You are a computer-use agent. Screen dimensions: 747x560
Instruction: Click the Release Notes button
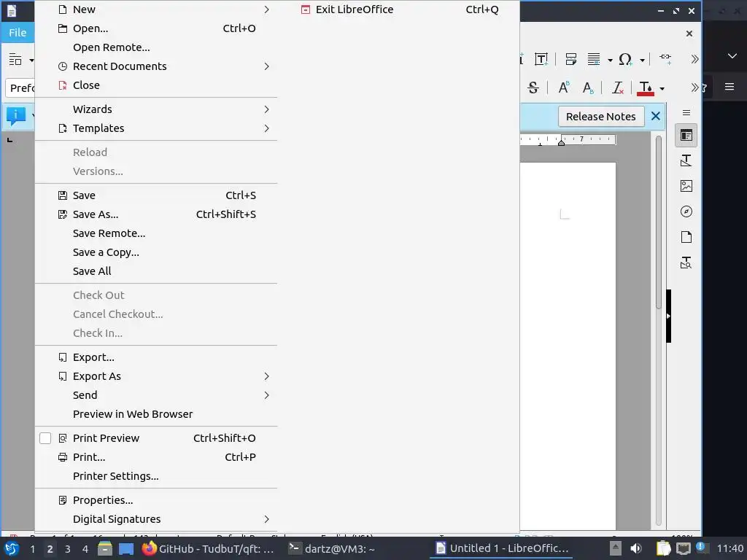[x=601, y=117]
